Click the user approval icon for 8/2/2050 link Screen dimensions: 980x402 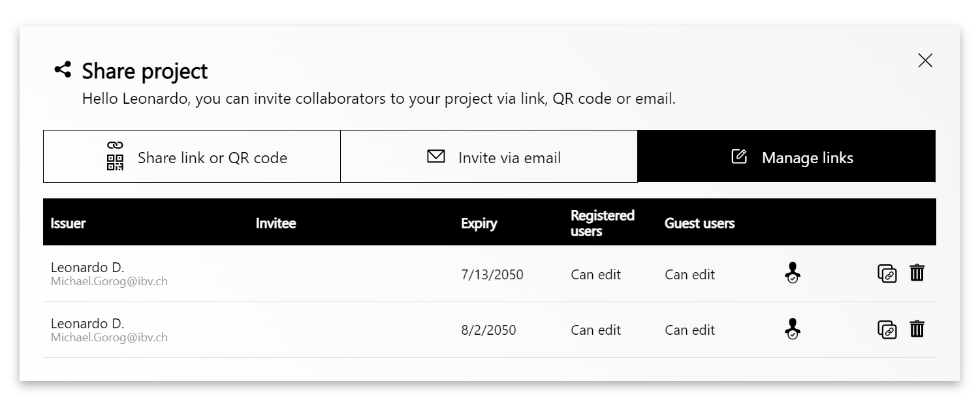792,329
